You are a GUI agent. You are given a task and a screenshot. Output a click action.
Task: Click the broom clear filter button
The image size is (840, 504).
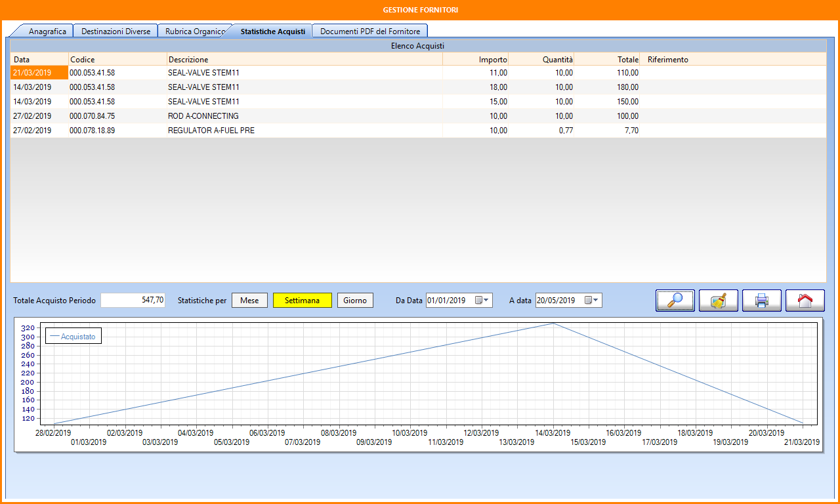click(x=719, y=301)
